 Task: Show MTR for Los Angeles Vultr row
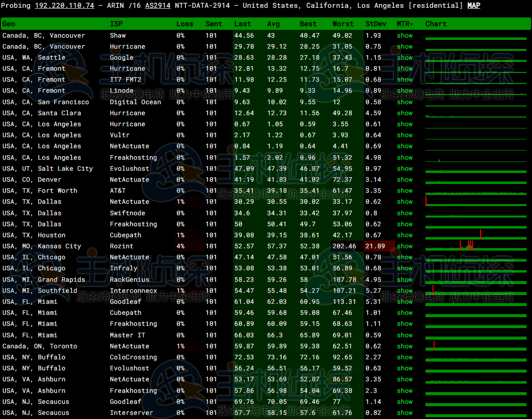pyautogui.click(x=405, y=135)
